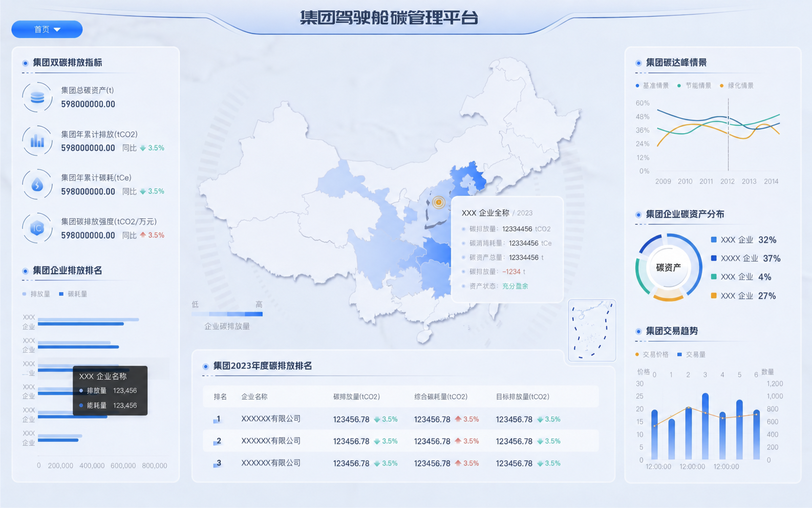
Task: Open the 首页 dropdown menu
Action: pos(47,29)
